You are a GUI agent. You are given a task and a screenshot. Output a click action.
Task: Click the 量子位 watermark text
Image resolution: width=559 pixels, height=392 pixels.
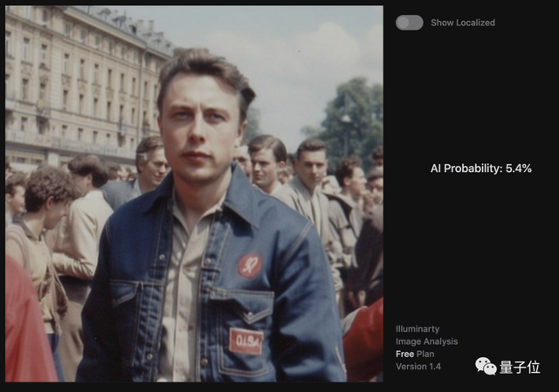[520, 367]
